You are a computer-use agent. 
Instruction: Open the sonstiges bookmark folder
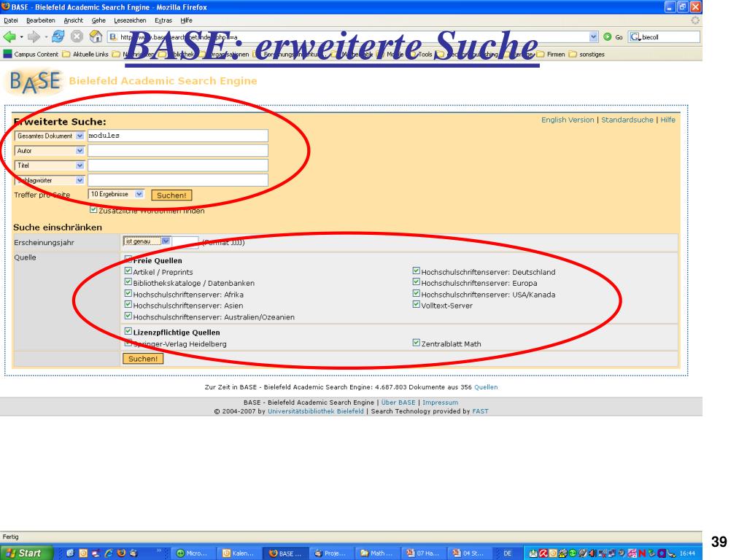point(587,54)
